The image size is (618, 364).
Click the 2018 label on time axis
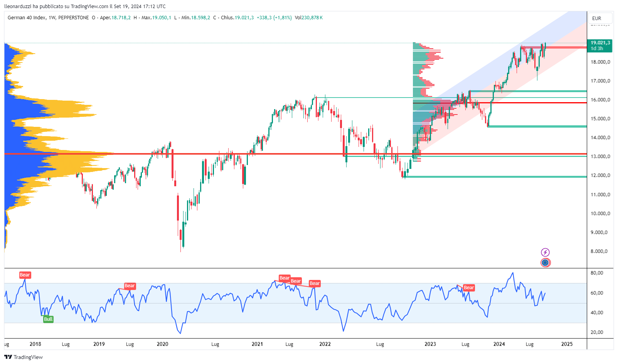tap(35, 344)
